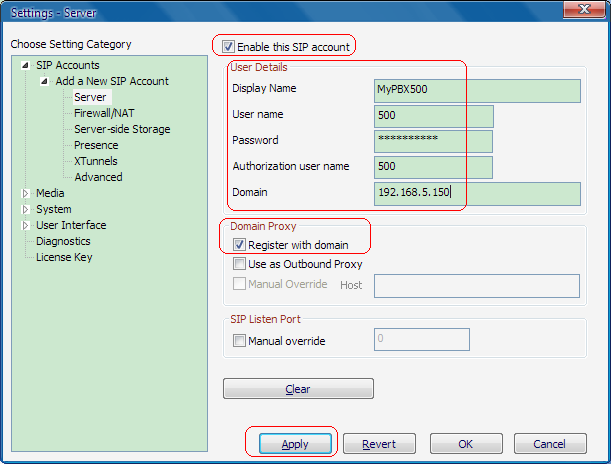Enable Use as Outbound Proxy checkbox
611x464 pixels.
239,264
